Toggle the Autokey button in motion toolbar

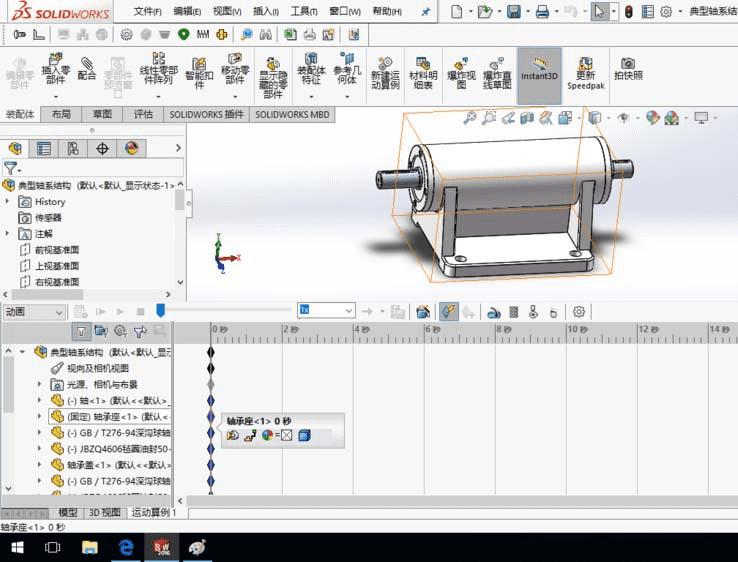tap(449, 312)
